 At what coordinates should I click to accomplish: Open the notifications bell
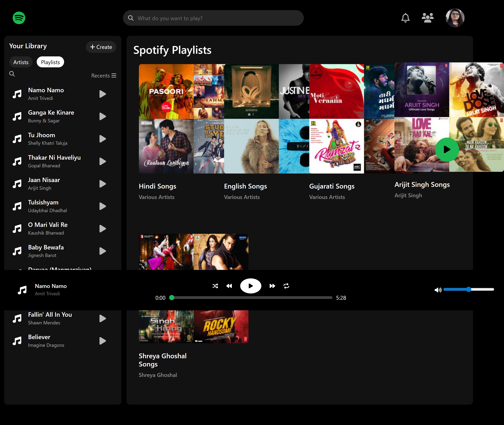click(x=405, y=18)
